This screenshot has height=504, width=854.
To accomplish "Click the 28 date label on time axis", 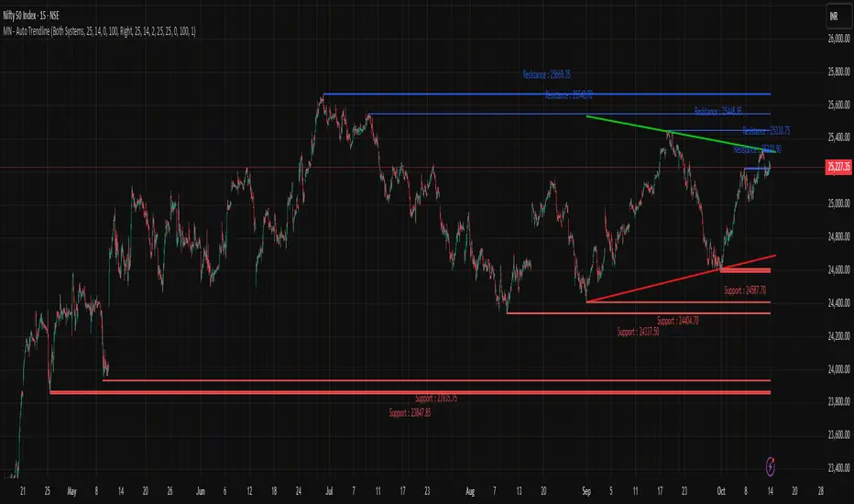I will pos(821,491).
